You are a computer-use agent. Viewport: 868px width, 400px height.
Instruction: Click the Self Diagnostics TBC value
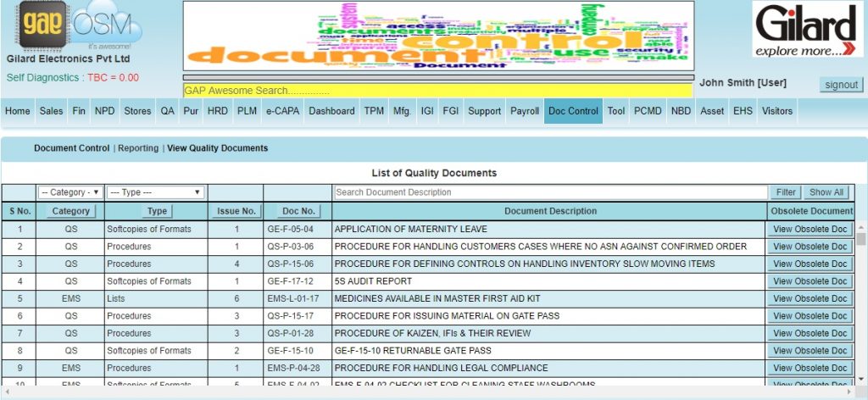point(113,77)
